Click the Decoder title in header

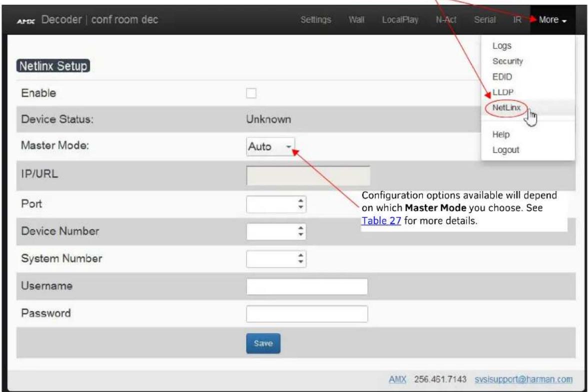(x=61, y=19)
